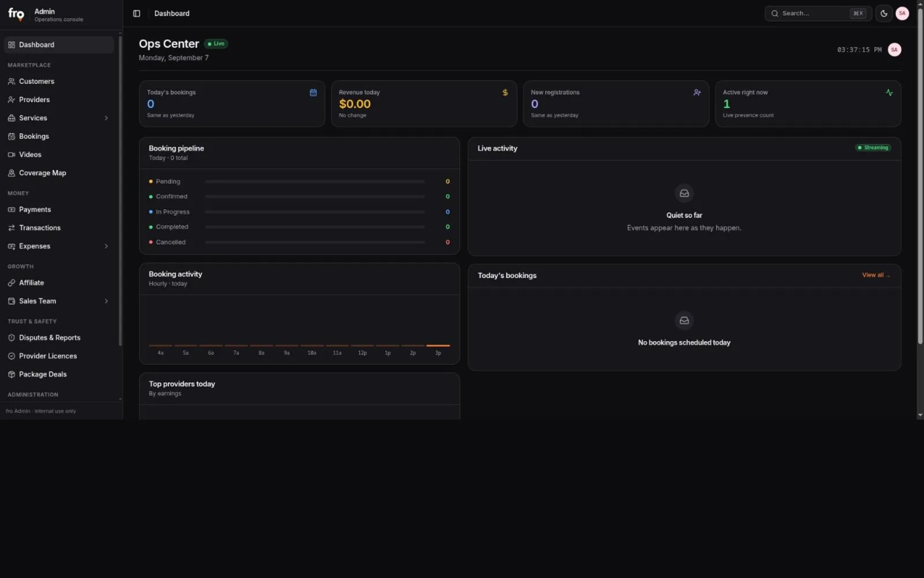Collapse sidebar with the panel toggle icon
Viewport: 924px width, 578px height.
tap(137, 13)
